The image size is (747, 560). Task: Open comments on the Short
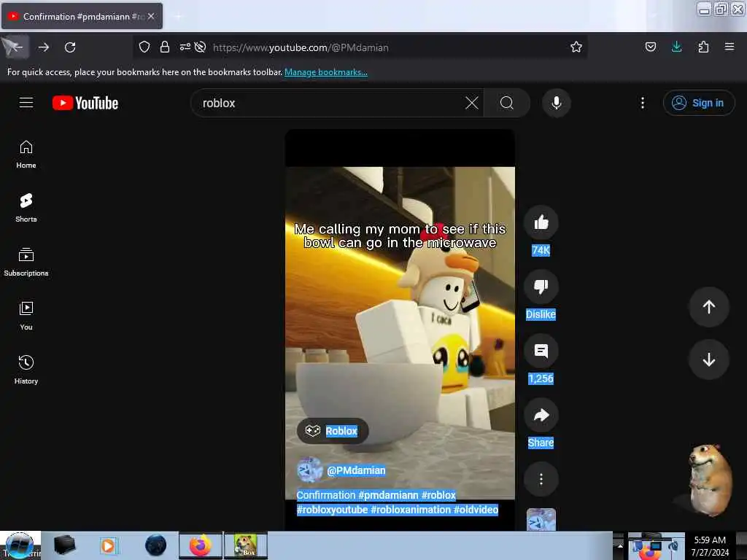click(x=541, y=351)
